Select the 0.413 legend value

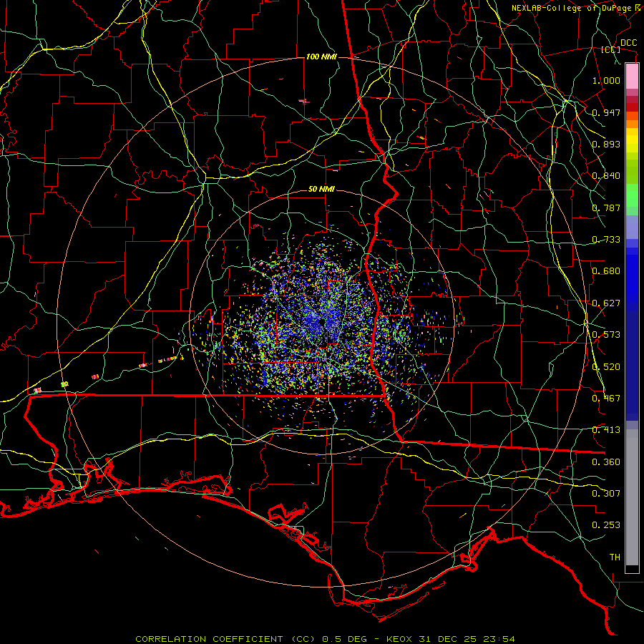[606, 430]
